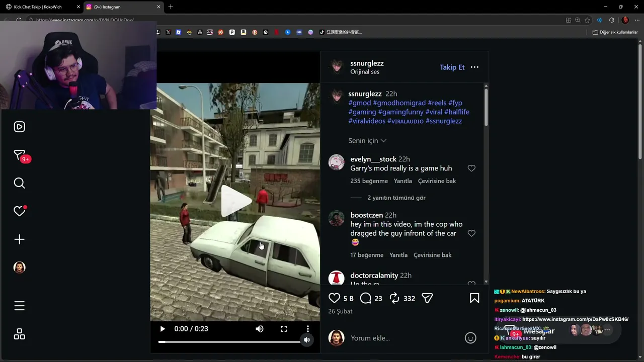Translate boostczen's comment with Çevirisine bak
This screenshot has height=362, width=644.
tap(433, 255)
